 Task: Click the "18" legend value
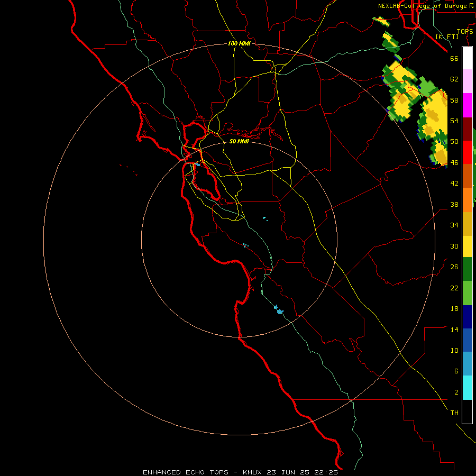[x=454, y=309]
